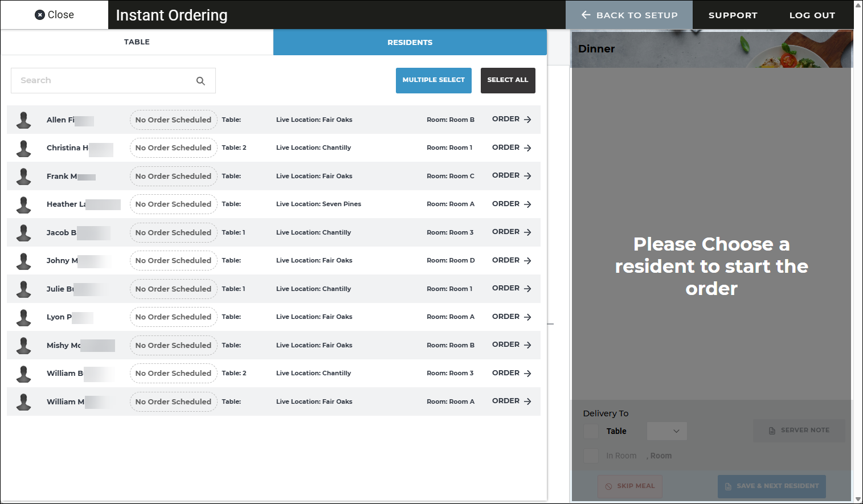The width and height of the screenshot is (863, 504).
Task: Start order for Jacob via ORDER arrow
Action: (512, 232)
